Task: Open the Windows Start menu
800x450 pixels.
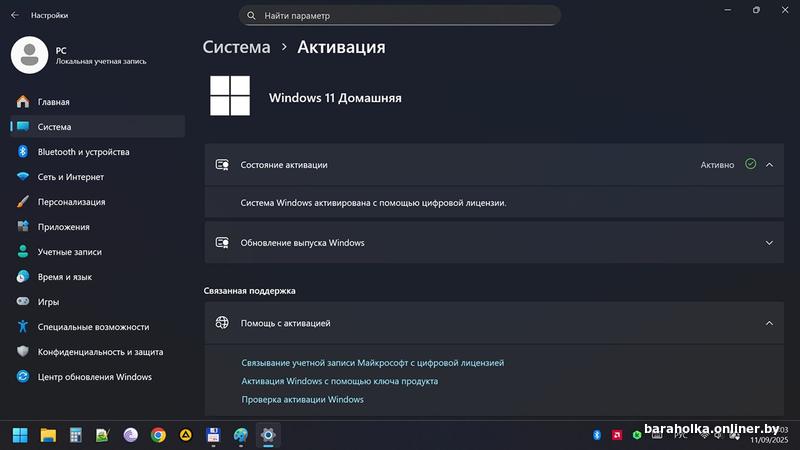Action: [20, 435]
